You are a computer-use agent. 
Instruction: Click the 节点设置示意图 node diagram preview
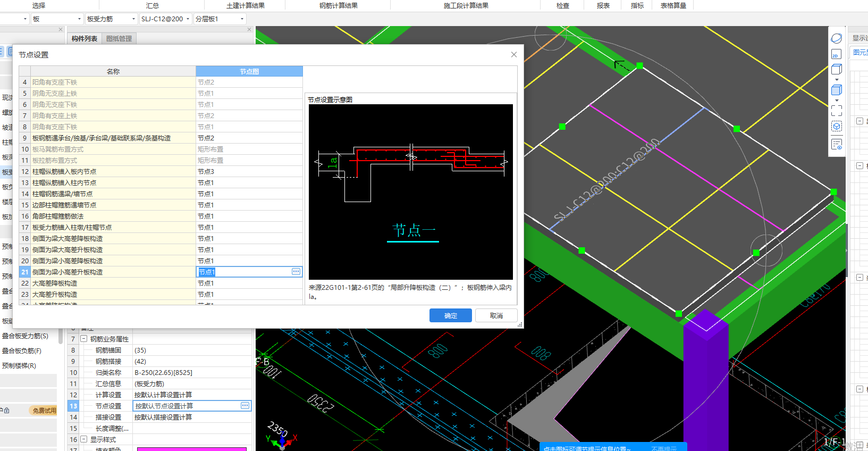[411, 191]
